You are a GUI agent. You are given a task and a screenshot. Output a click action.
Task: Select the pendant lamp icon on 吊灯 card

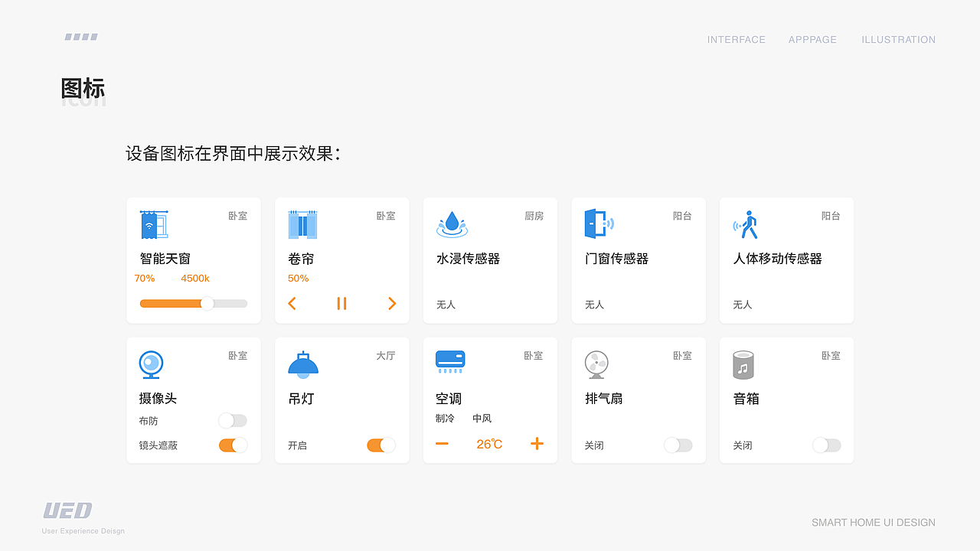[302, 364]
